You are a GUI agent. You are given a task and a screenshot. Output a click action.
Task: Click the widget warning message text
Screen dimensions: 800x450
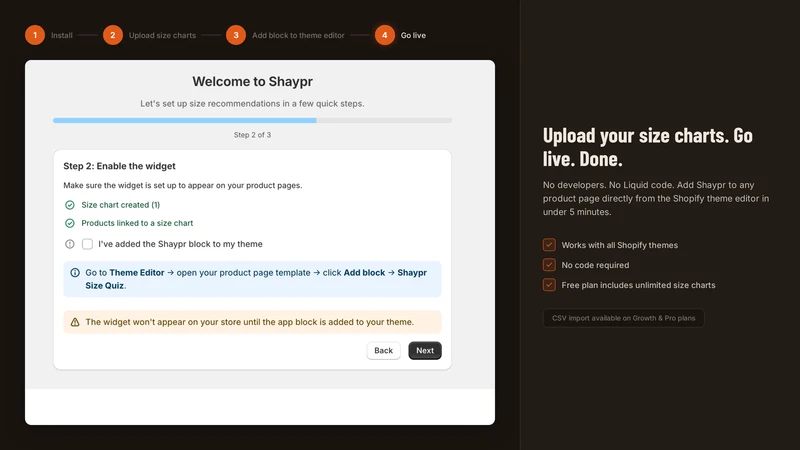click(249, 322)
